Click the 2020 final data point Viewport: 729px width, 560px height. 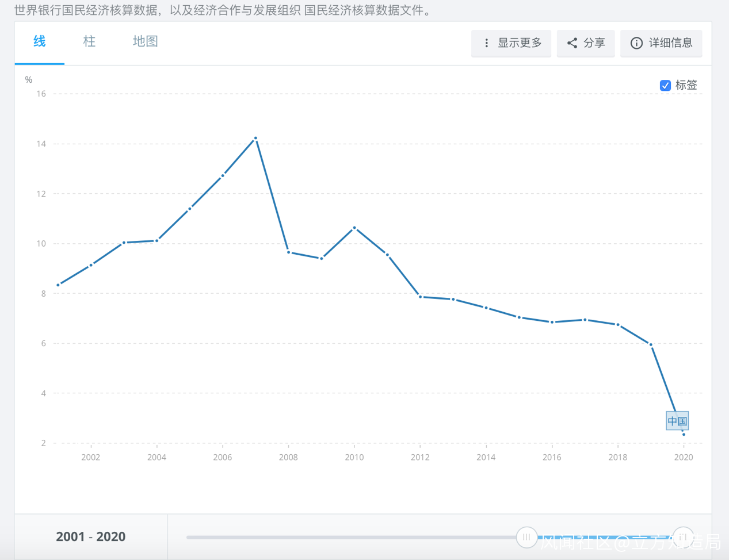[684, 434]
